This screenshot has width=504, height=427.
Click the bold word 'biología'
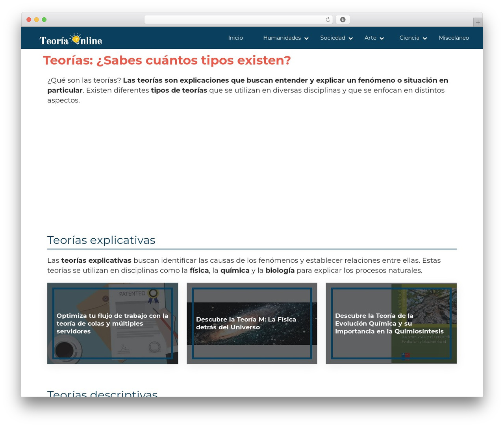[280, 271]
